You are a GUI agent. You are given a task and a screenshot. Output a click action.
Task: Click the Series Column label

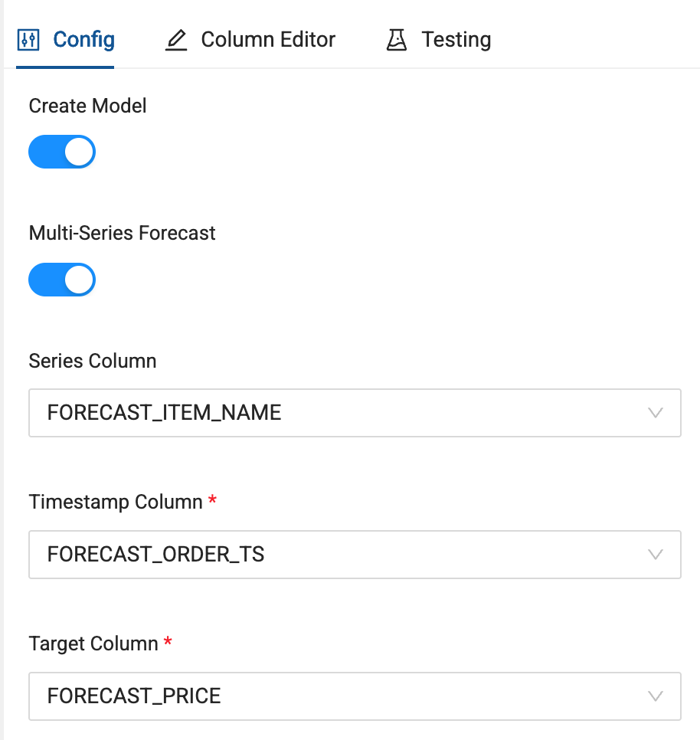point(93,361)
